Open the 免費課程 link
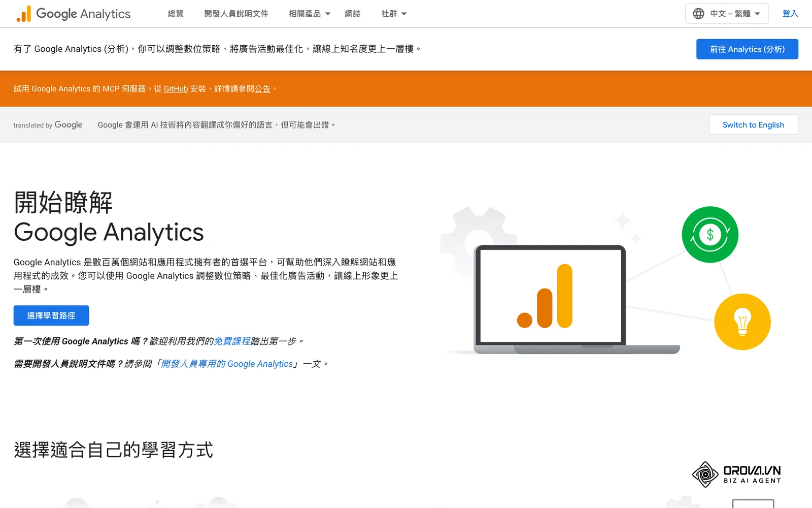The image size is (812, 508). 232,341
